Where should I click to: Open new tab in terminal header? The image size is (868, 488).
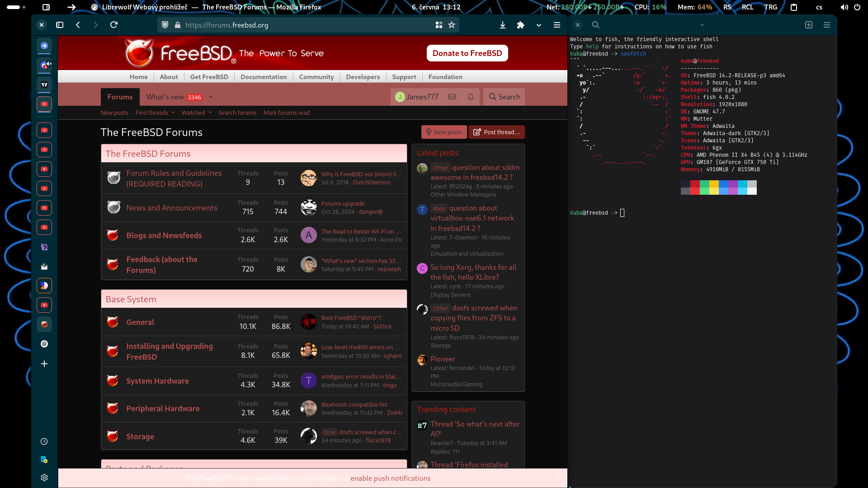point(808,25)
